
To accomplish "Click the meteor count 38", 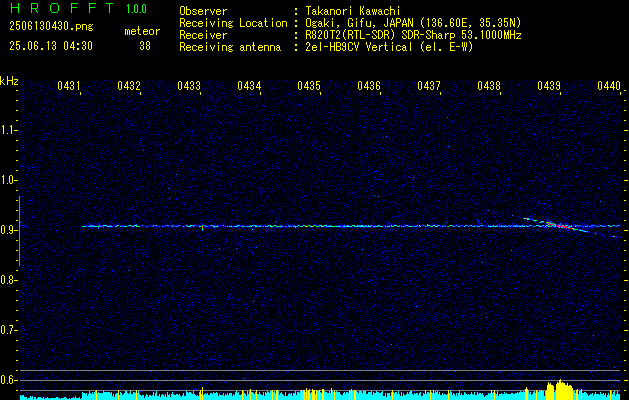I will pyautogui.click(x=145, y=46).
